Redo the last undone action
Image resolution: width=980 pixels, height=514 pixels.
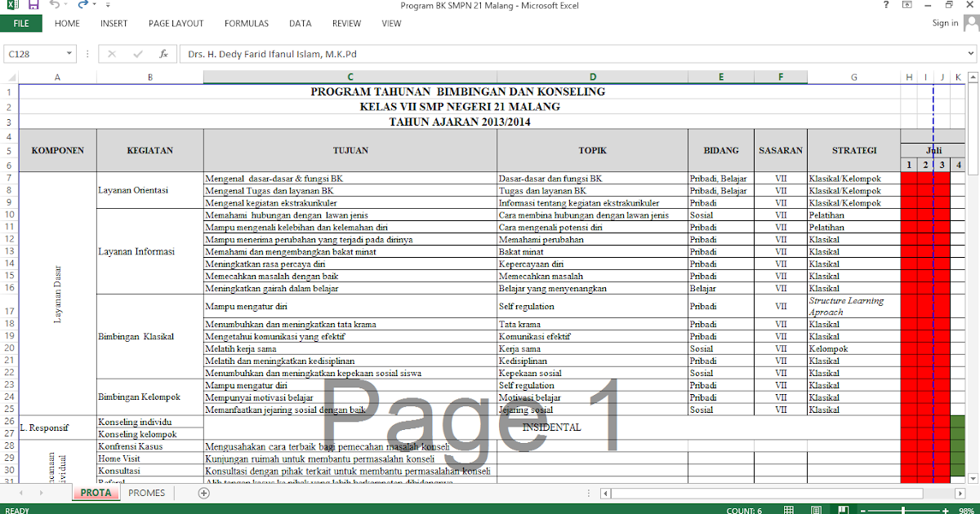tap(84, 6)
